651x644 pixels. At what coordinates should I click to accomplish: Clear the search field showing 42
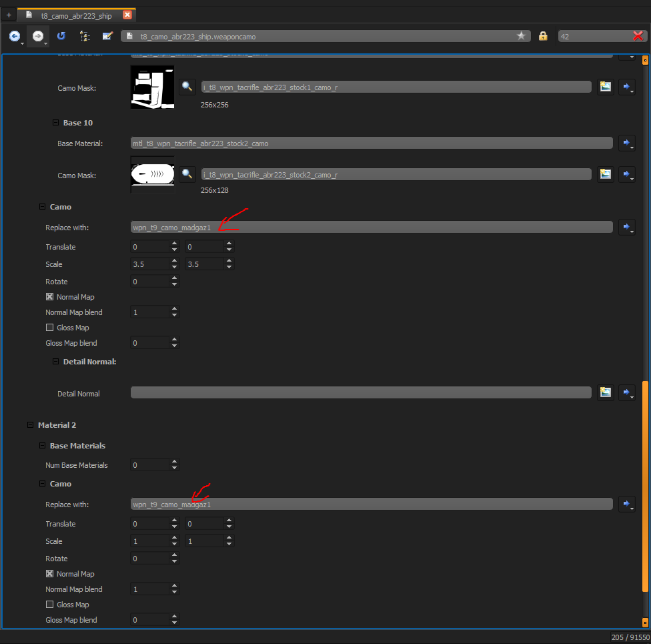(638, 36)
